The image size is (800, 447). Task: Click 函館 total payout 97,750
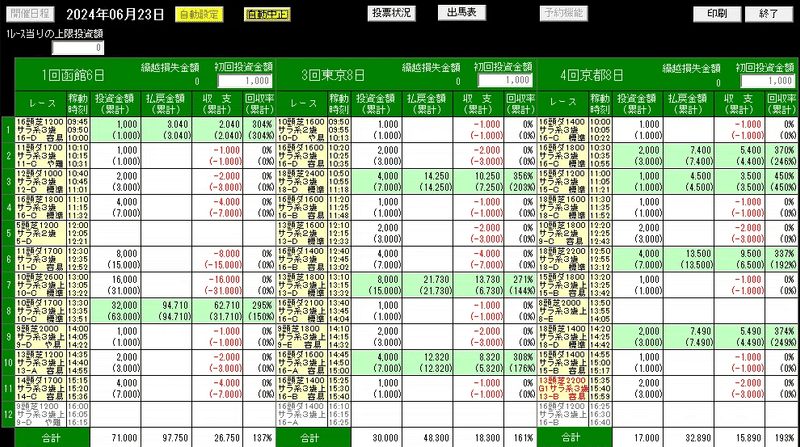click(166, 438)
